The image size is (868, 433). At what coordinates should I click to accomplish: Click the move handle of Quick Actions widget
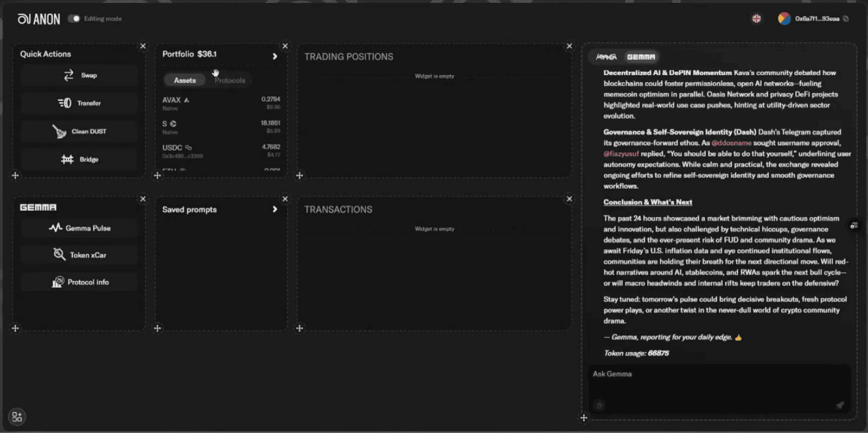point(15,176)
